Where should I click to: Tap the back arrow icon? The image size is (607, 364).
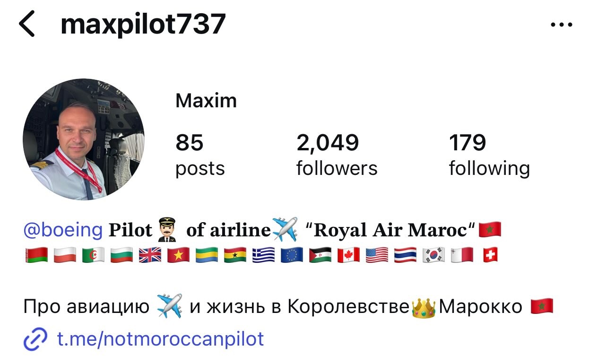click(27, 25)
